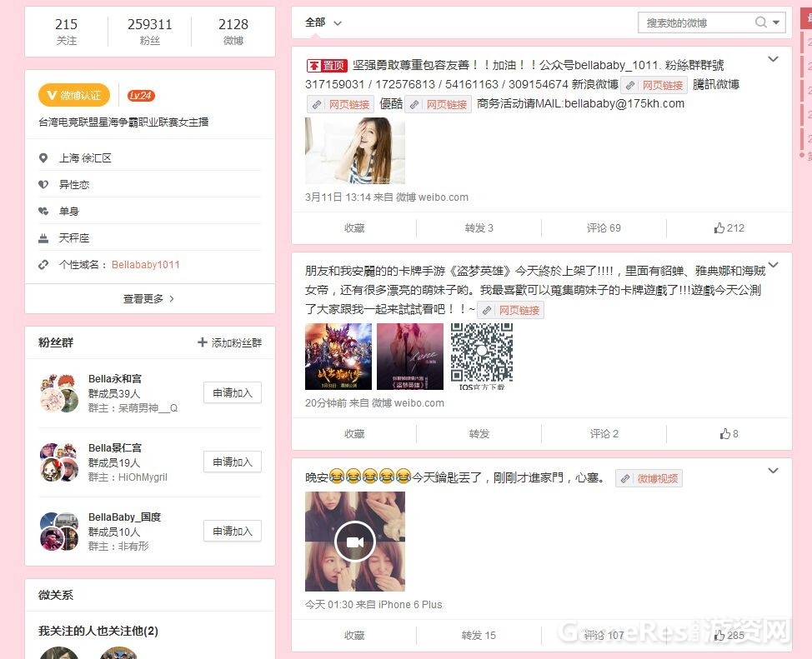812x659 pixels.
Task: Open the pinned post photo thumbnail
Action: pos(355,151)
